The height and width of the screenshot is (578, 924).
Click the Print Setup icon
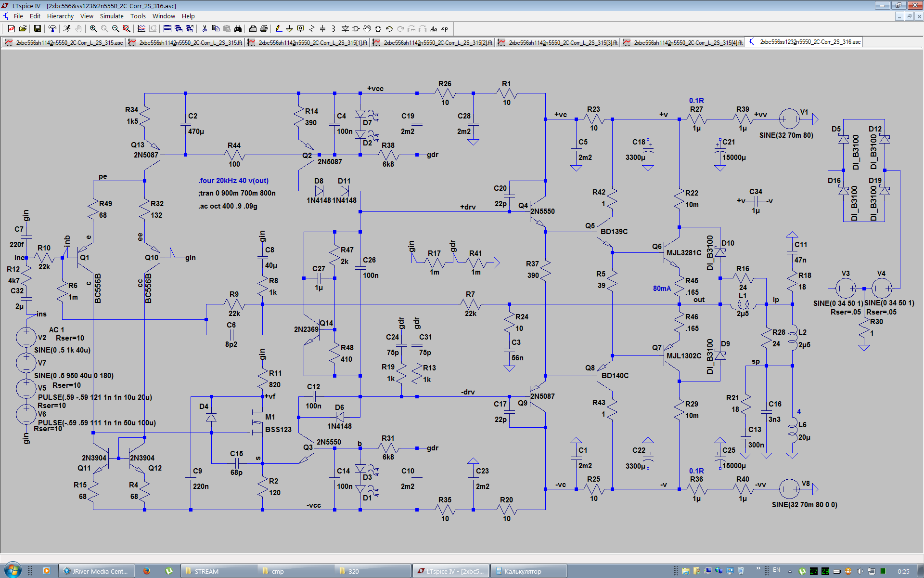pos(253,29)
